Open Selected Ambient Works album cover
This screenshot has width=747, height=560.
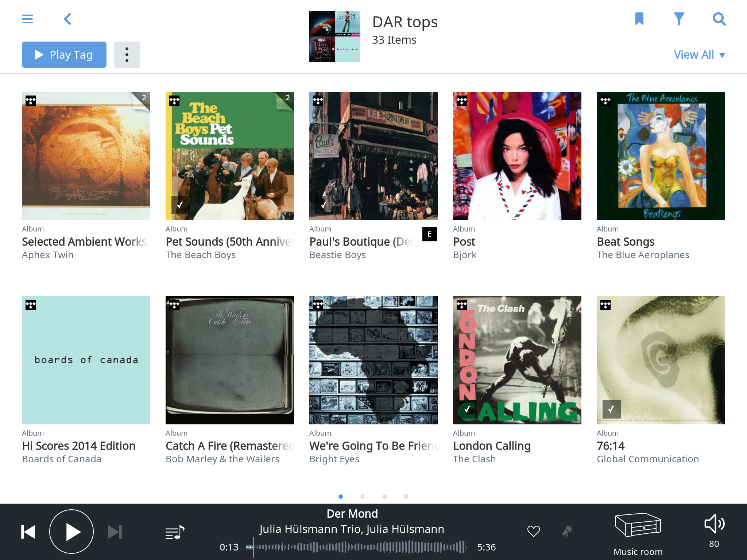pyautogui.click(x=86, y=156)
